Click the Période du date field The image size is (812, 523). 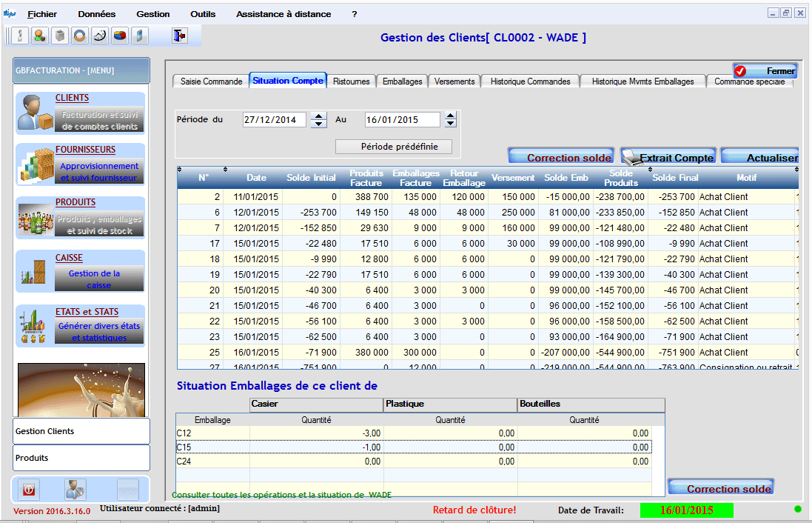[x=274, y=120]
